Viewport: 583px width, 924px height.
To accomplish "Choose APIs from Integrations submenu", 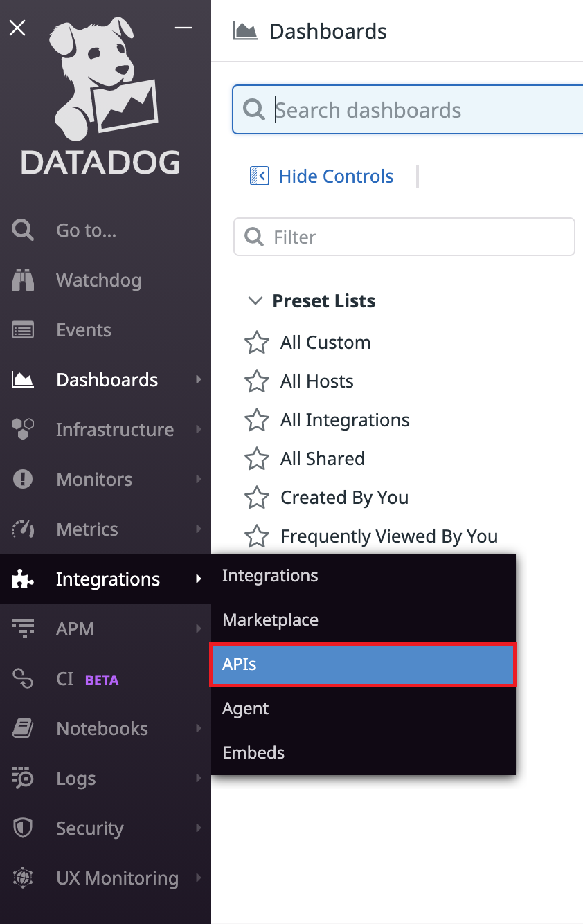I will [x=362, y=664].
